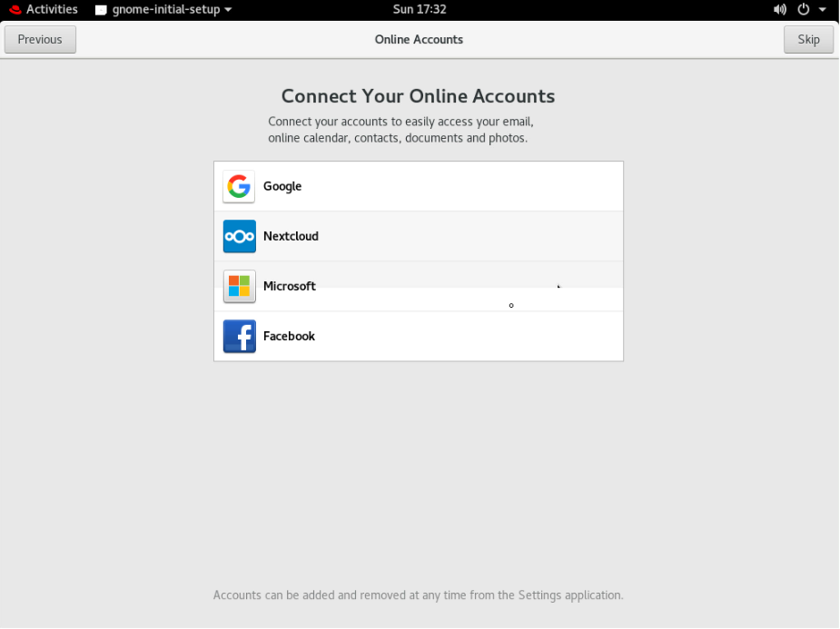Choose the Nextcloud account label
The width and height of the screenshot is (840, 629).
291,236
